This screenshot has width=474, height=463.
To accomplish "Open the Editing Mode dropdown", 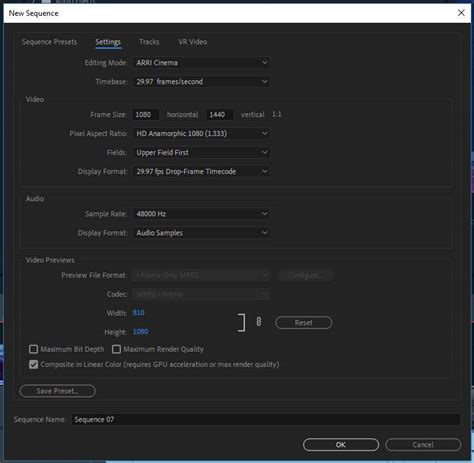I will click(201, 63).
